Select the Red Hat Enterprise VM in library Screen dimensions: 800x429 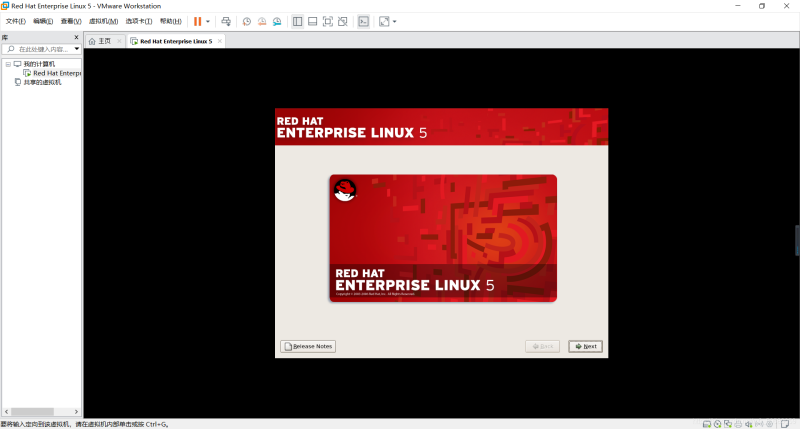coord(57,73)
